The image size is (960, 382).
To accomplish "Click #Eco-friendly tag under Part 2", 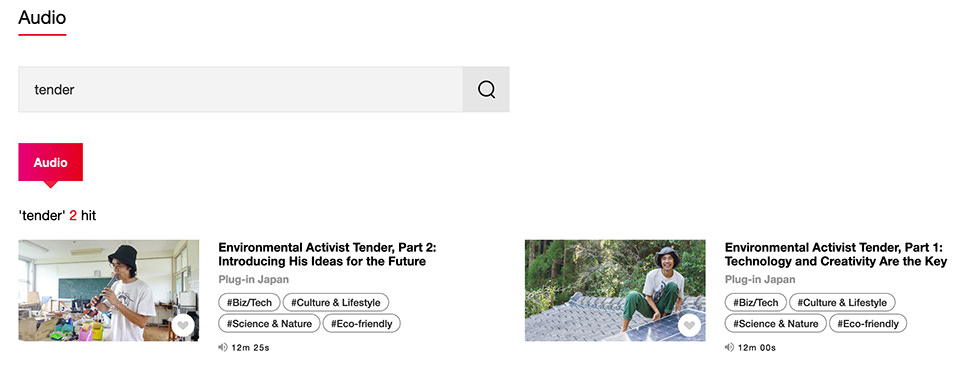I will pos(361,323).
